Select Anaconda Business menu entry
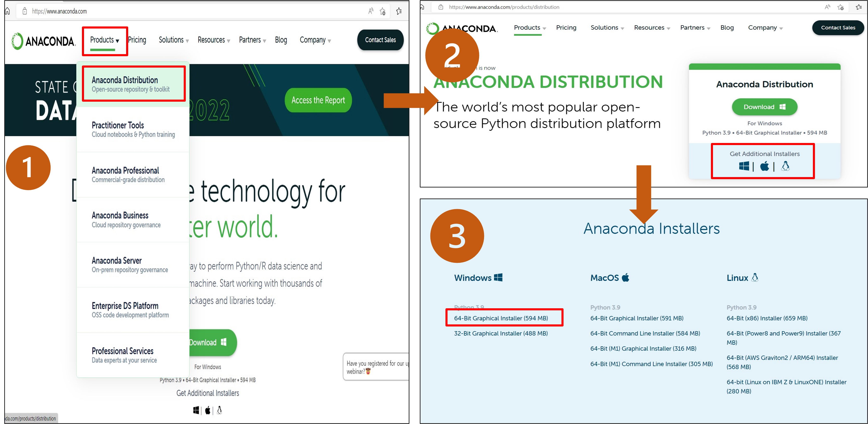Viewport: 868px width, 424px height. [x=133, y=220]
